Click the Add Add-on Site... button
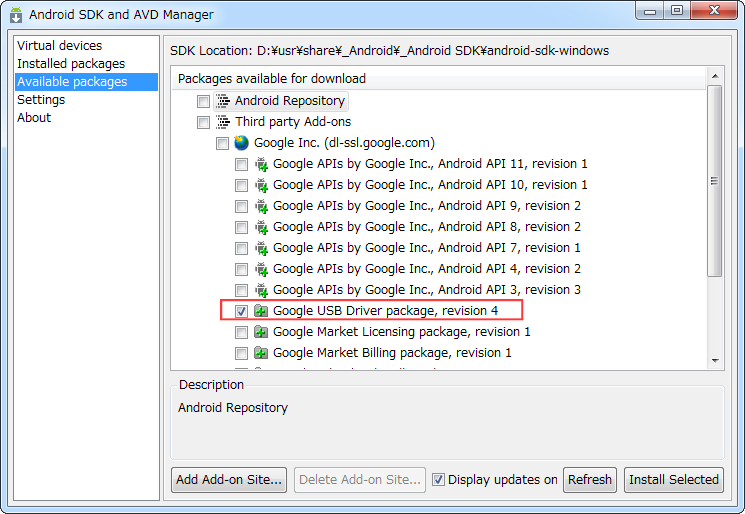745x514 pixels. click(x=229, y=480)
